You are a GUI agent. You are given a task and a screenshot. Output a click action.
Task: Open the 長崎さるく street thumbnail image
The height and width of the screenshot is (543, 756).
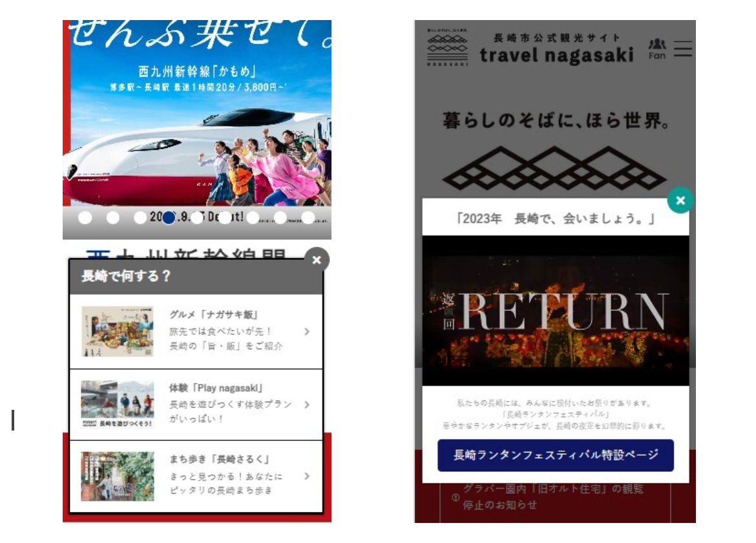[x=118, y=476]
